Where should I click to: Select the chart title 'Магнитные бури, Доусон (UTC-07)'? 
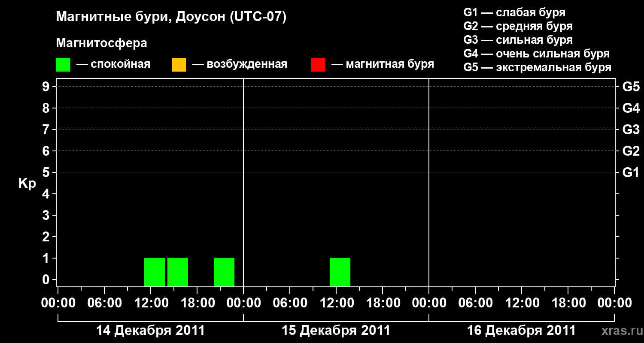point(171,18)
